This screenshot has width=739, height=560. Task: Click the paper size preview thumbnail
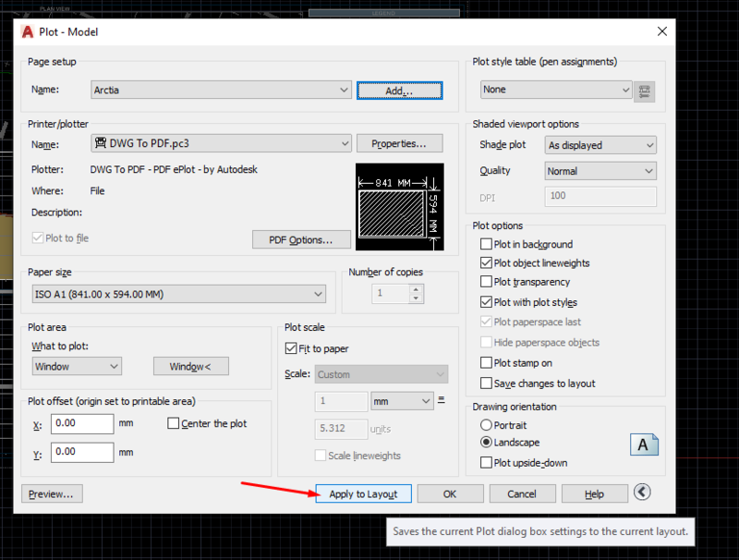click(x=400, y=206)
